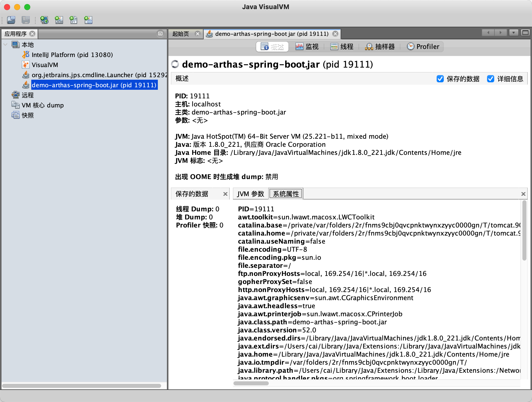Select IntelliJ Platform (pid 13080) in tree
The width and height of the screenshot is (532, 402).
point(72,55)
